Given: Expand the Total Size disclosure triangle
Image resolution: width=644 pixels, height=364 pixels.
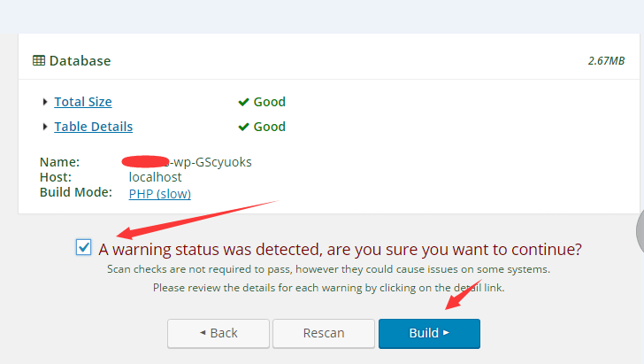Looking at the screenshot, I should click(x=45, y=102).
